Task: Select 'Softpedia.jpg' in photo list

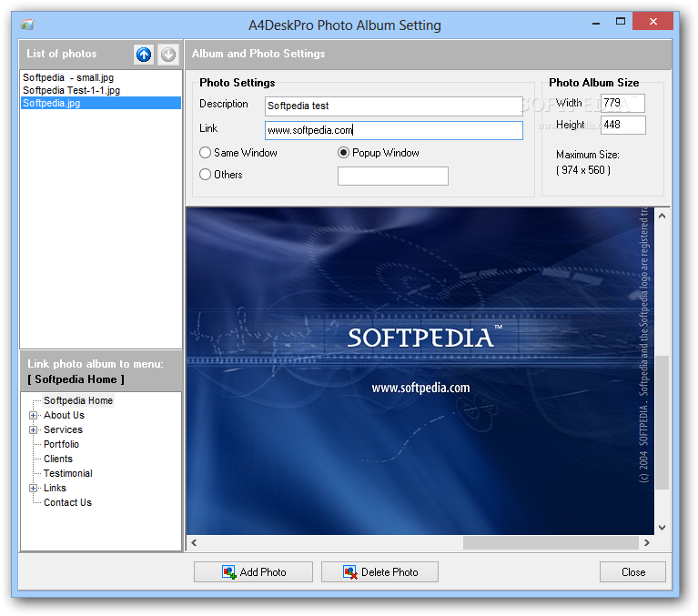Action: point(101,103)
